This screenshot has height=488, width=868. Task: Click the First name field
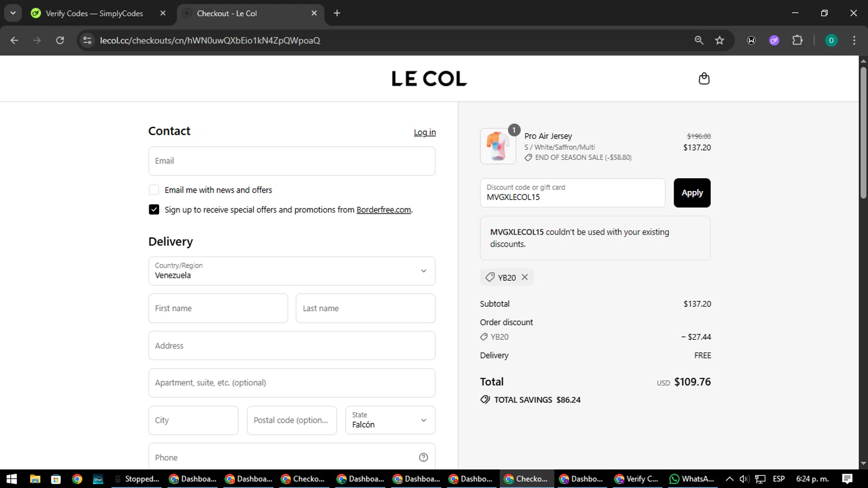pyautogui.click(x=218, y=308)
